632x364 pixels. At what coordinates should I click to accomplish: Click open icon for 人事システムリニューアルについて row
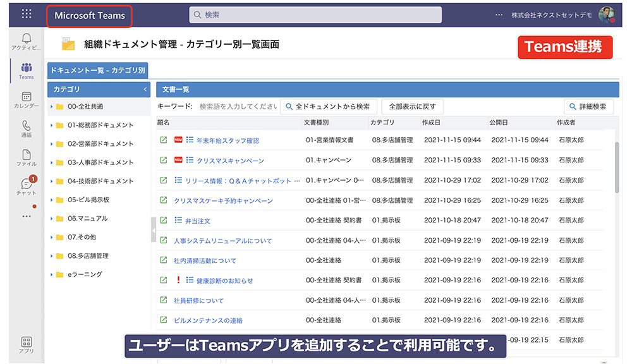point(164,240)
